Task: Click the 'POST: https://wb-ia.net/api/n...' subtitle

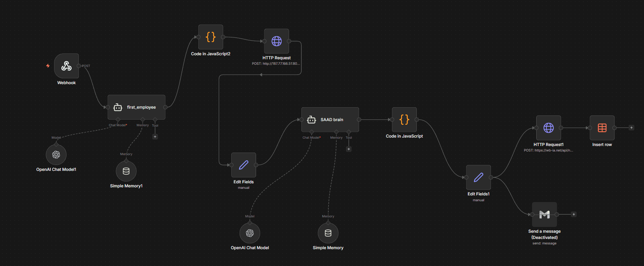Action: point(548,150)
